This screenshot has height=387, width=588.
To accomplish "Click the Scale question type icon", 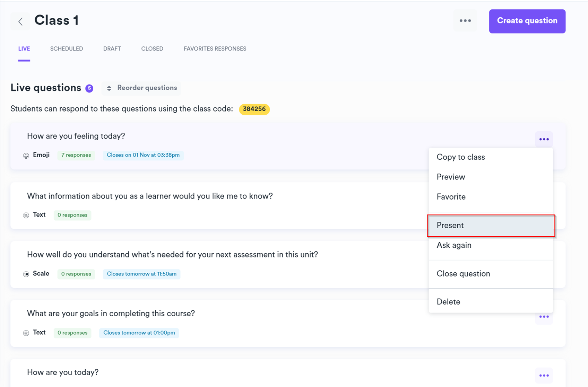I will click(26, 274).
